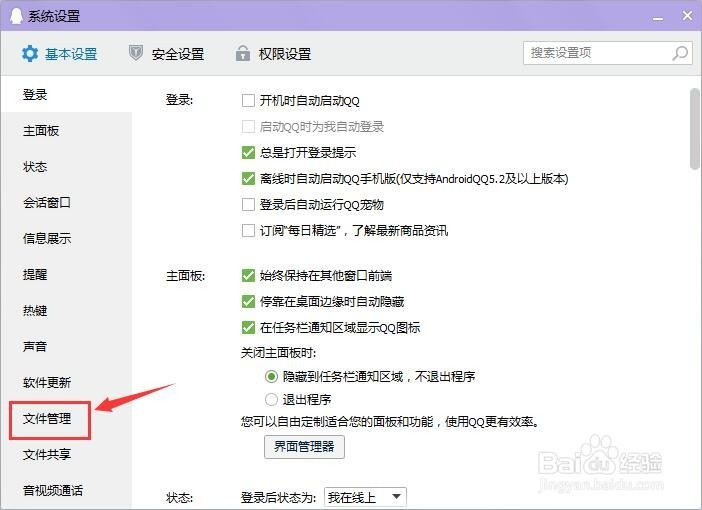Uncheck 总是打开登录提示
Image resolution: width=702 pixels, height=510 pixels.
[248, 153]
